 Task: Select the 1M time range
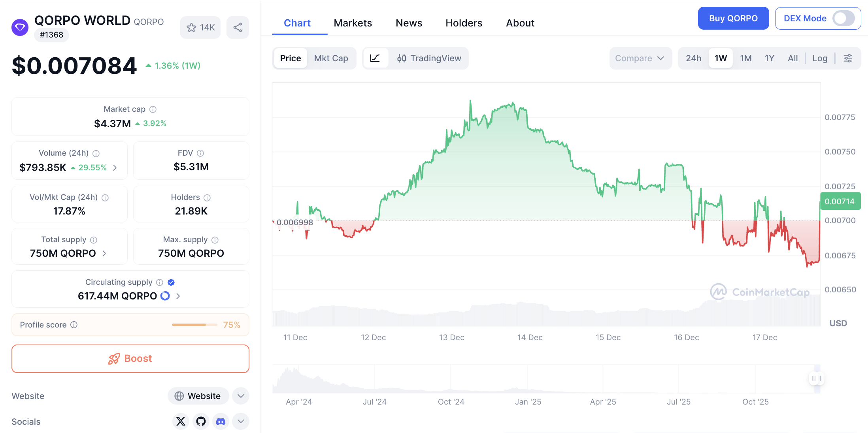(x=745, y=58)
